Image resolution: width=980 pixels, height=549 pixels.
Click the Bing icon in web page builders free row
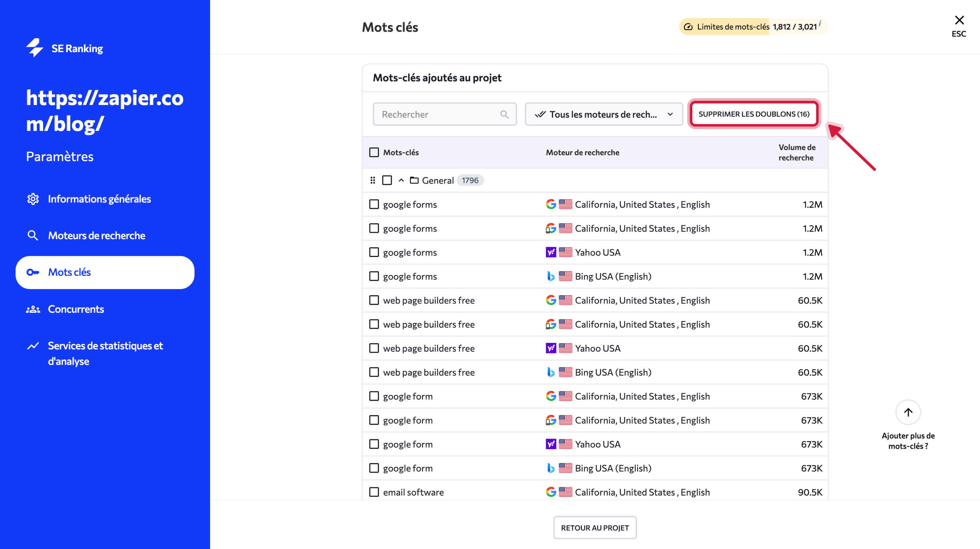[x=551, y=372]
